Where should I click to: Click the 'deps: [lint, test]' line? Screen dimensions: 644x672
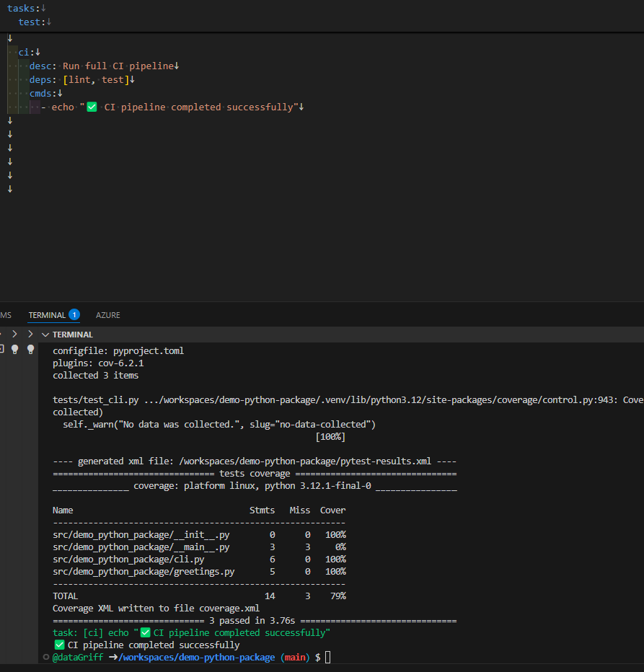(79, 80)
